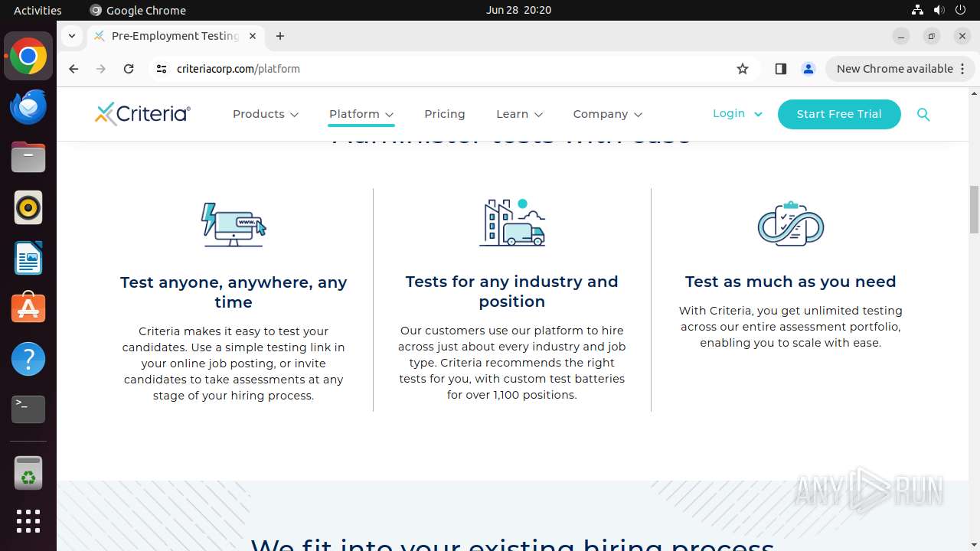Click the Start Free Trial button
The height and width of the screenshot is (551, 980).
coord(839,114)
